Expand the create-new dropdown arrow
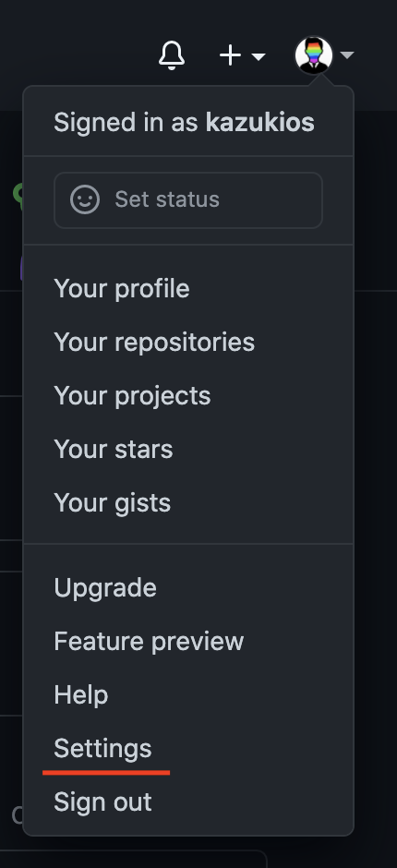The height and width of the screenshot is (868, 397). pyautogui.click(x=259, y=56)
